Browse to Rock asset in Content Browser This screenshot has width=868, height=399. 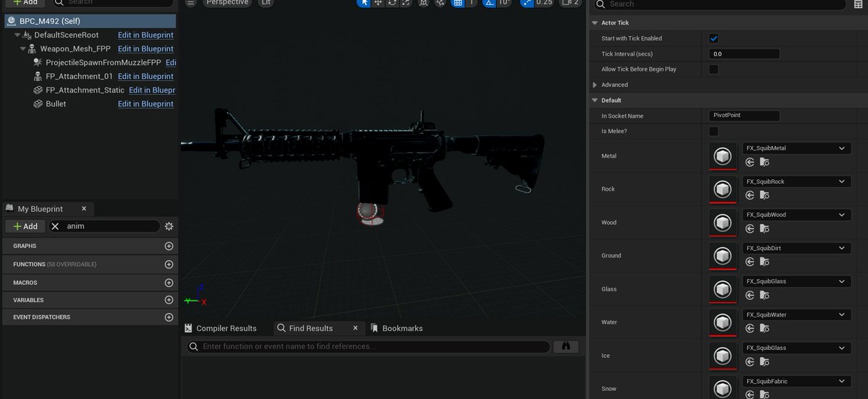[x=765, y=196]
